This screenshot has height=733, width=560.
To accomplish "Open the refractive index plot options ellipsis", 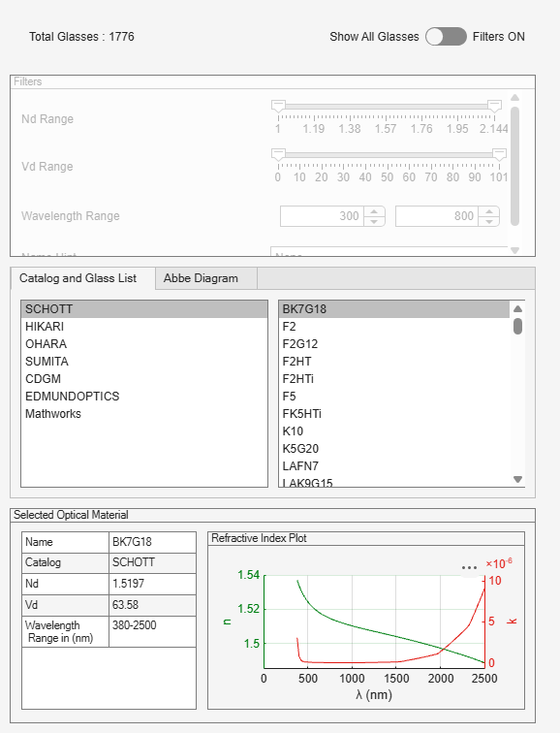I will tap(469, 568).
